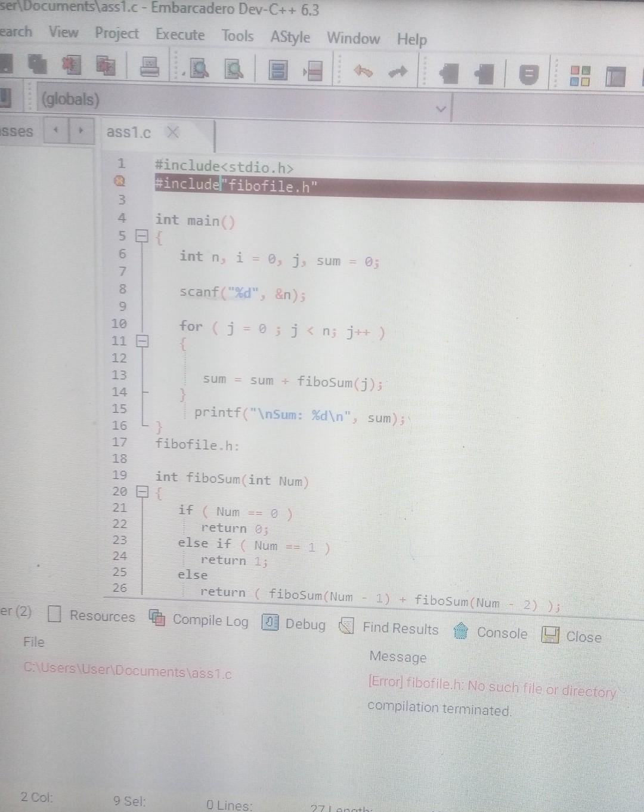Open the Execute menu
644x812 pixels.
180,35
